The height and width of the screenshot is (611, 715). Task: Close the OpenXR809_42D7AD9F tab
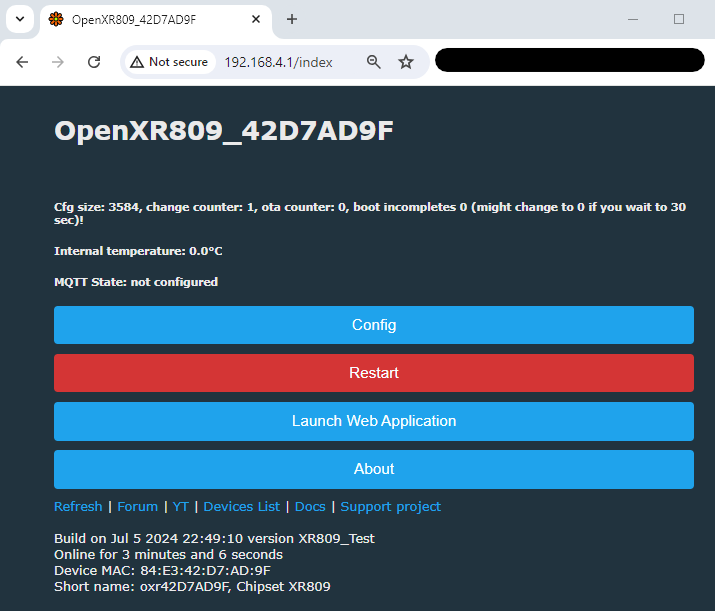tap(256, 19)
